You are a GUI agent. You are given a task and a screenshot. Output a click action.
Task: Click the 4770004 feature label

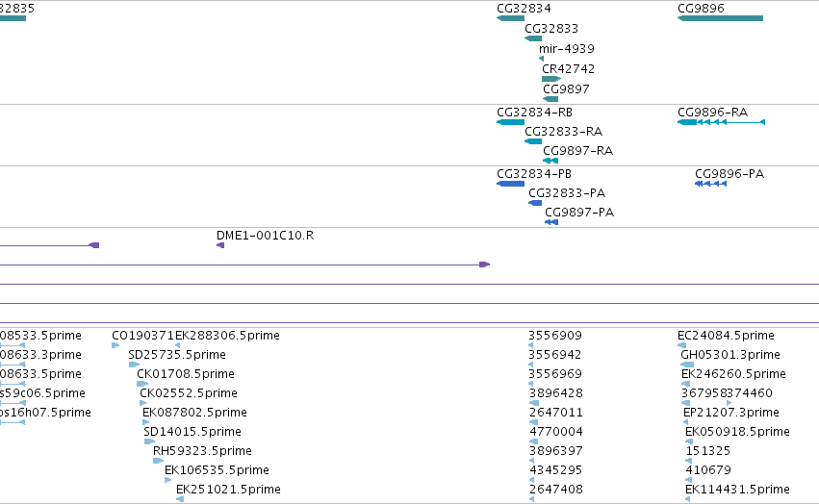coord(555,432)
